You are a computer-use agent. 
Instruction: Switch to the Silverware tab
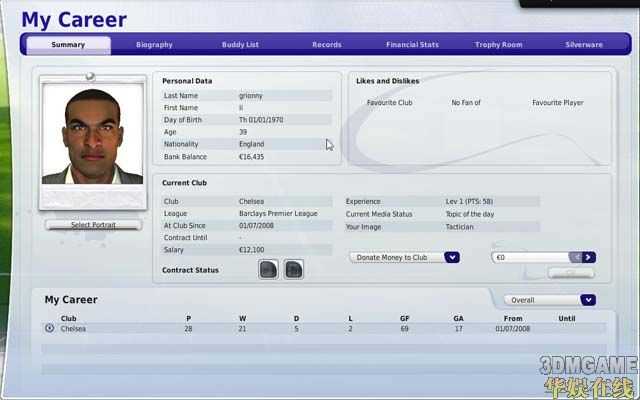(x=584, y=45)
